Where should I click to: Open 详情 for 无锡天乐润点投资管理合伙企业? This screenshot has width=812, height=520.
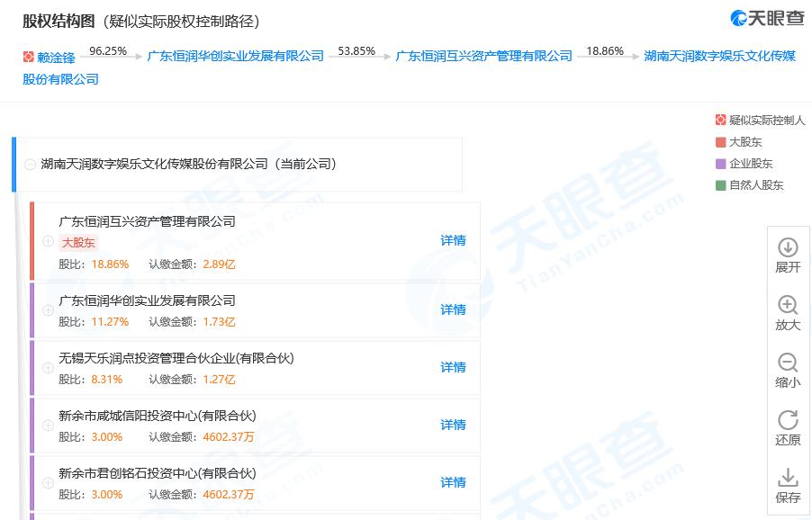point(453,367)
